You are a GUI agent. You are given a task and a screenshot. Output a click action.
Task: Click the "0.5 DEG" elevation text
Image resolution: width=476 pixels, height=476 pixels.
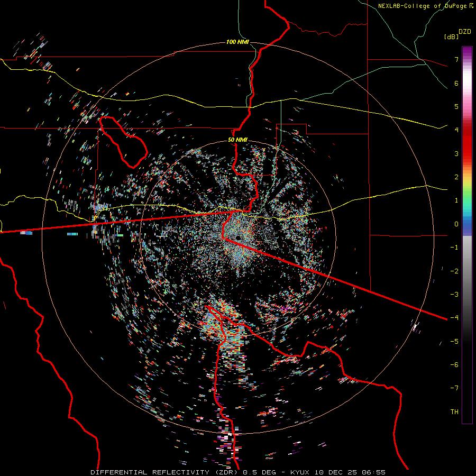[x=259, y=472]
